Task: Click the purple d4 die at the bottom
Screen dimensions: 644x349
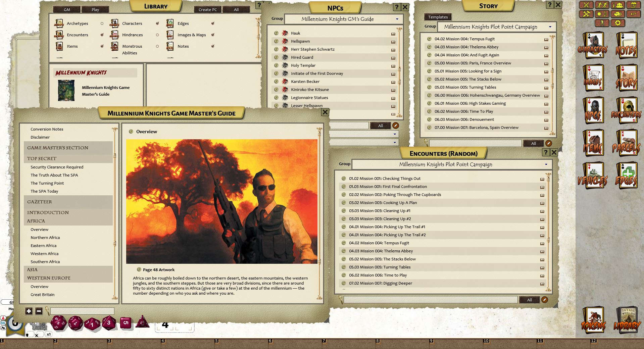Action: point(143,322)
